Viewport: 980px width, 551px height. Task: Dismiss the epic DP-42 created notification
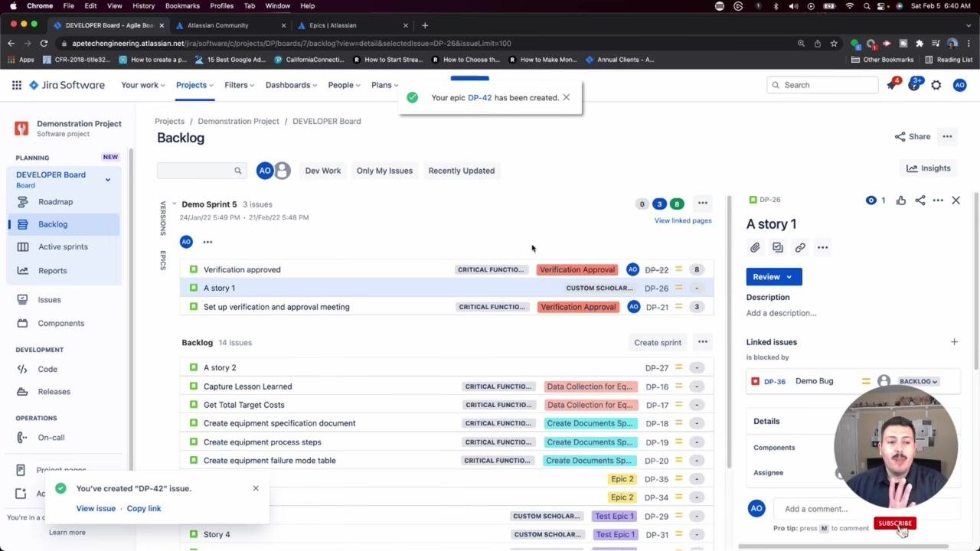tap(566, 97)
